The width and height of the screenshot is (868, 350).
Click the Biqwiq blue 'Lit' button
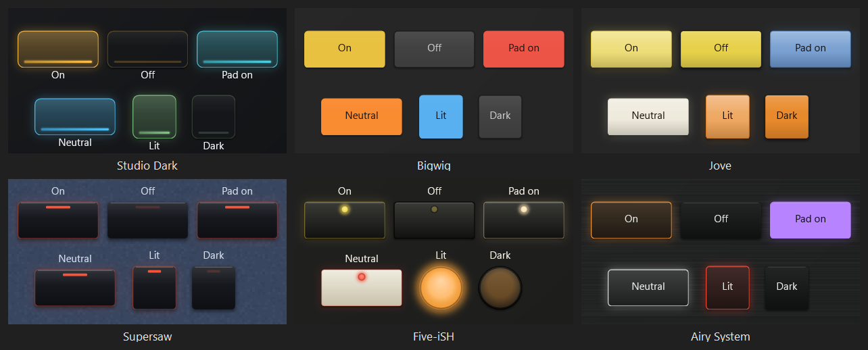pyautogui.click(x=441, y=117)
